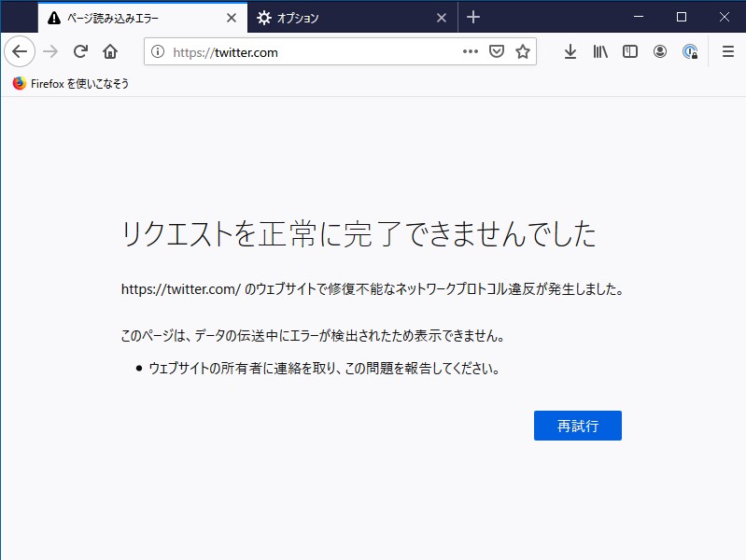Viewport: 746px width, 560px height.
Task: Open the Firefox home page
Action: (x=110, y=51)
